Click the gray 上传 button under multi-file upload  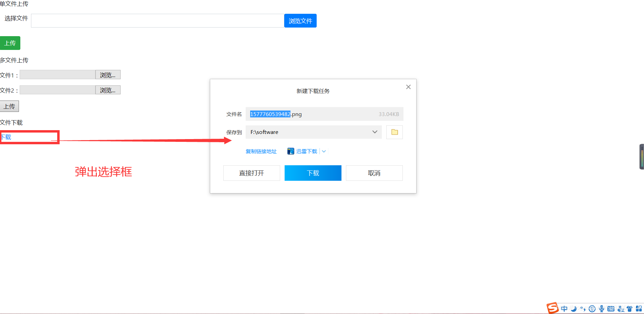9,106
